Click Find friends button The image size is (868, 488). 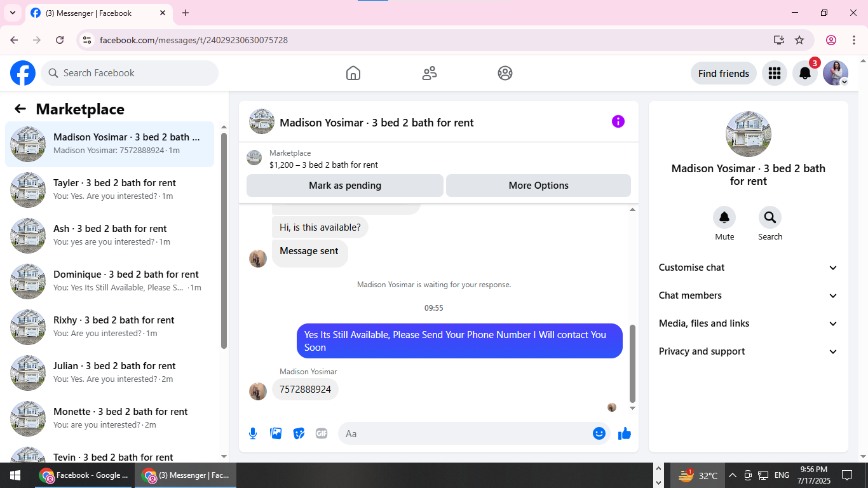724,73
